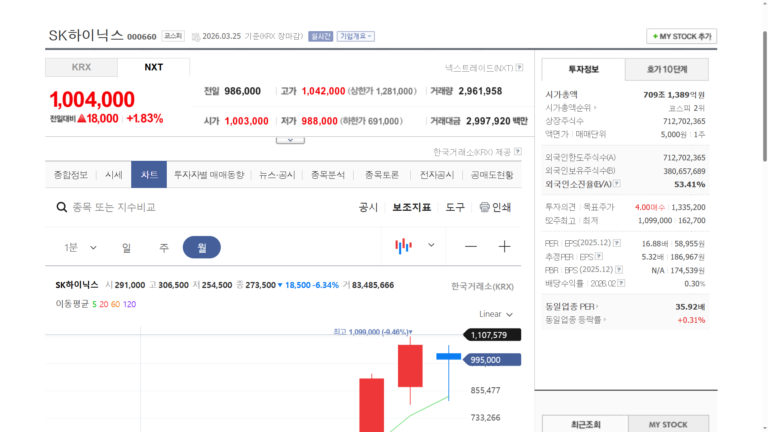Click the 실시간 badge
768x432 pixels.
click(x=321, y=36)
